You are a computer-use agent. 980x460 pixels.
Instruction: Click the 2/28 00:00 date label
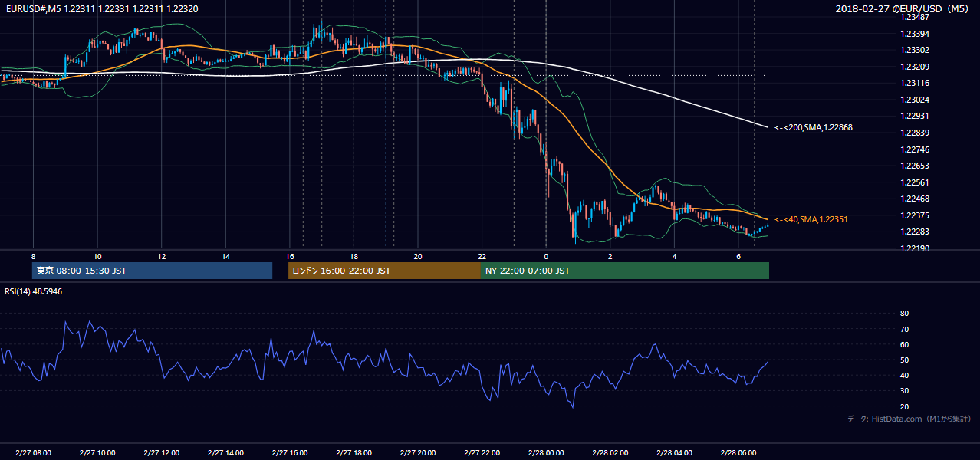[546, 452]
